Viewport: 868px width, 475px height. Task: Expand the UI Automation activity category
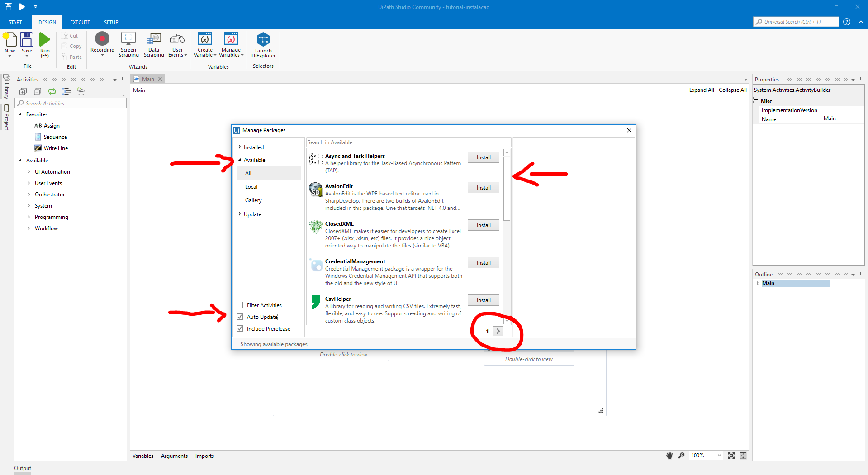click(28, 172)
